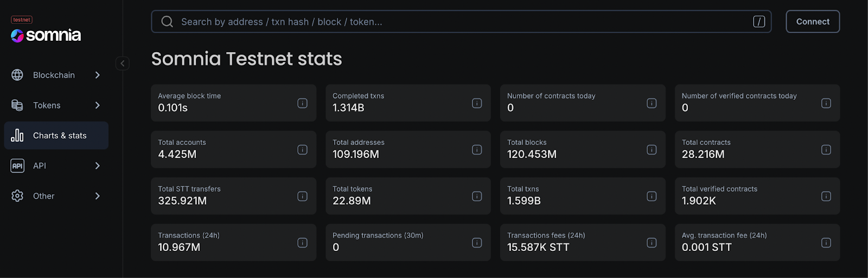The image size is (868, 278).
Task: Click the info icon on Average block time
Action: click(302, 103)
